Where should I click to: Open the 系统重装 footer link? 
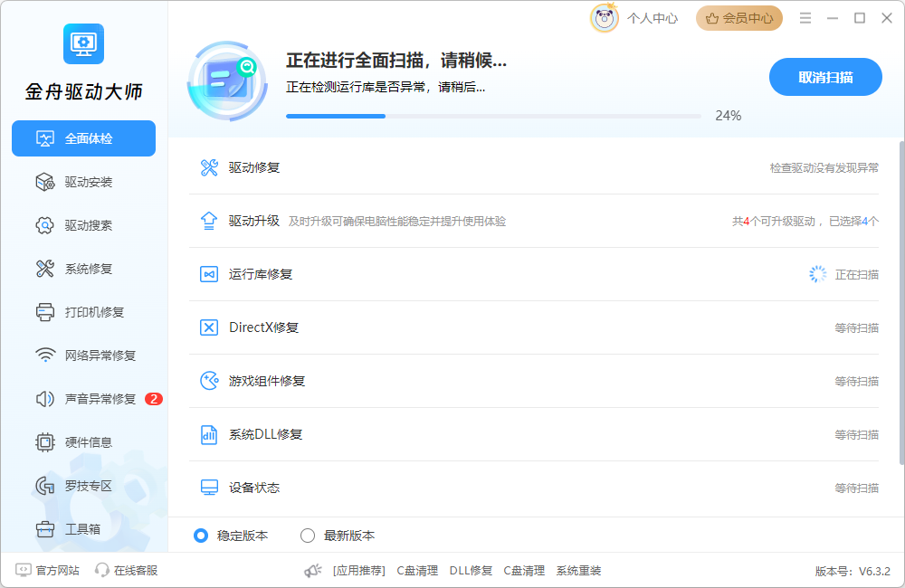(578, 571)
